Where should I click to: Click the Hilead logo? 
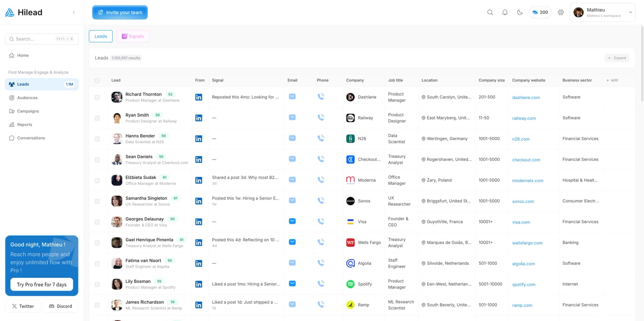click(23, 12)
